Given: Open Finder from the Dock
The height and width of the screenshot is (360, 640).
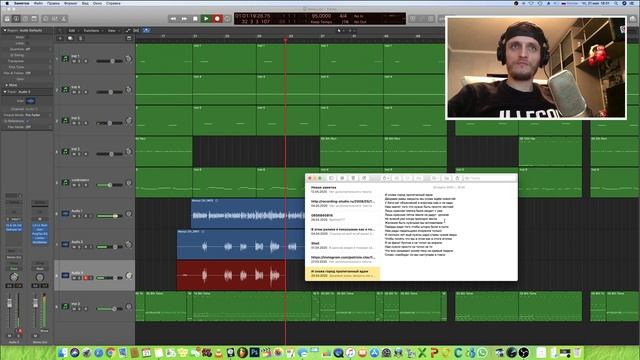Looking at the screenshot, I should (x=62, y=352).
